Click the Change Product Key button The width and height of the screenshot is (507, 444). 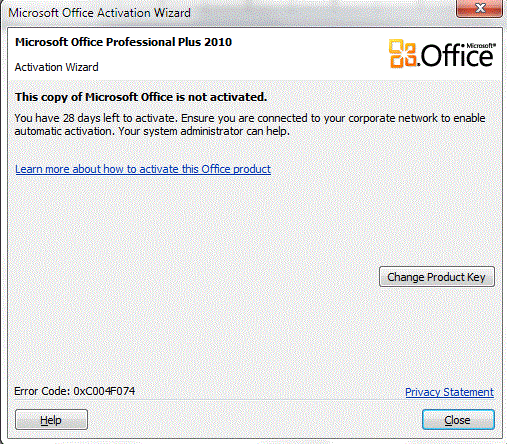[x=437, y=277]
